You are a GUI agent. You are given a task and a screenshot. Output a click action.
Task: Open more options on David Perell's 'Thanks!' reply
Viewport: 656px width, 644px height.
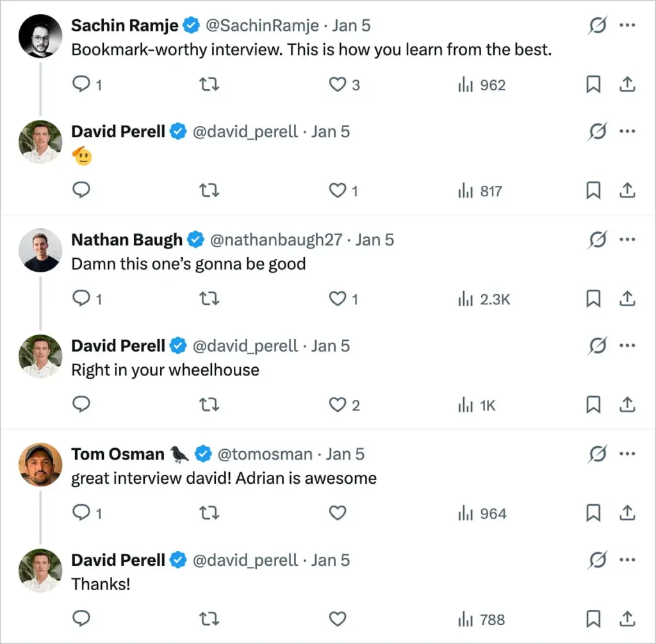(x=627, y=559)
